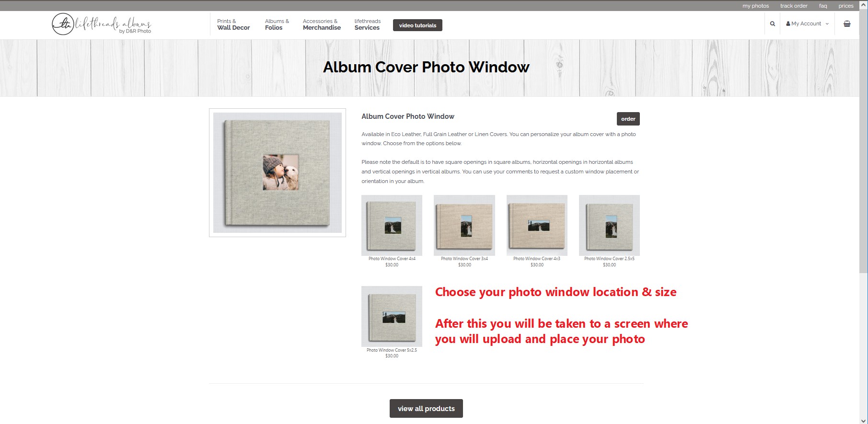
Task: Open Accessories & Merchandise menu
Action: click(x=322, y=24)
